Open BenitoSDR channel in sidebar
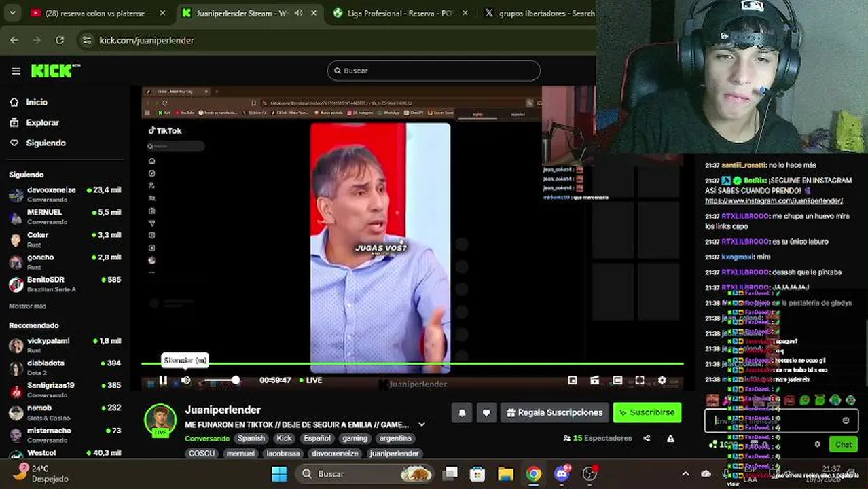Viewport: 868px width, 489px height. point(65,284)
